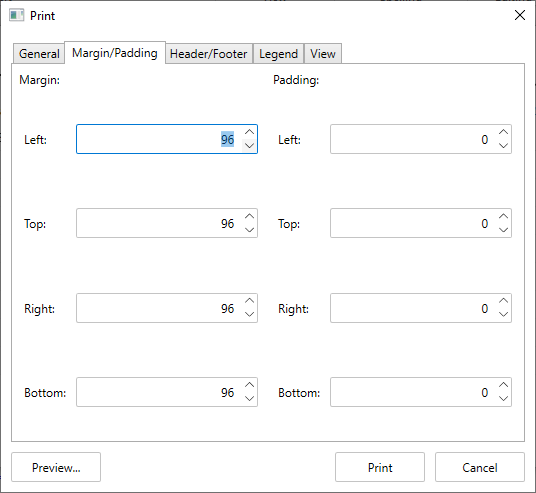536x493 pixels.
Task: Click the 'Margin:' heading label
Action: (39, 80)
